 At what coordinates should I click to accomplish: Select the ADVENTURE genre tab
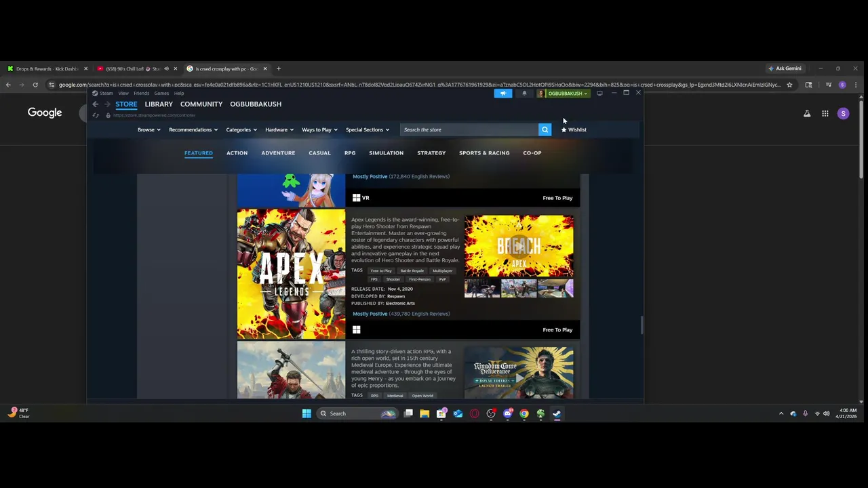coord(278,153)
